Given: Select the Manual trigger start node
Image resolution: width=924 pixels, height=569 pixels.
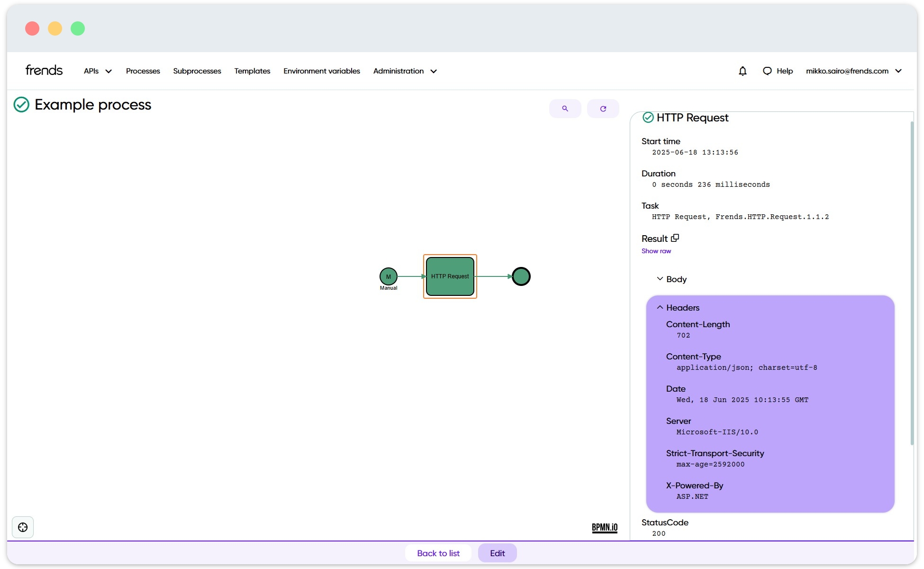Looking at the screenshot, I should (x=388, y=276).
